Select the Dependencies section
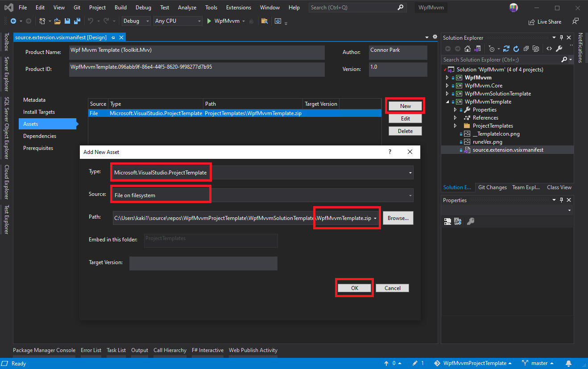 (40, 136)
